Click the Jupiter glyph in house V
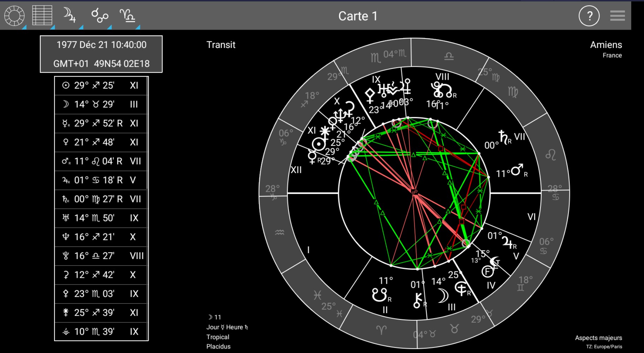The width and height of the screenshot is (644, 353). click(x=508, y=243)
